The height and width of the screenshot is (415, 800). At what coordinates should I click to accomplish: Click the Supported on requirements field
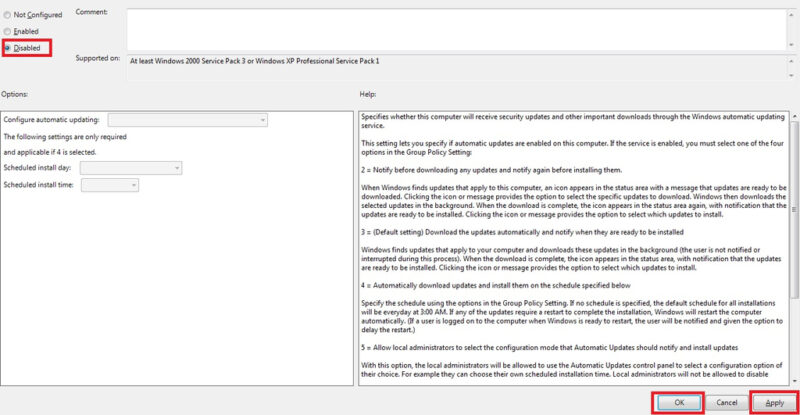coord(450,66)
